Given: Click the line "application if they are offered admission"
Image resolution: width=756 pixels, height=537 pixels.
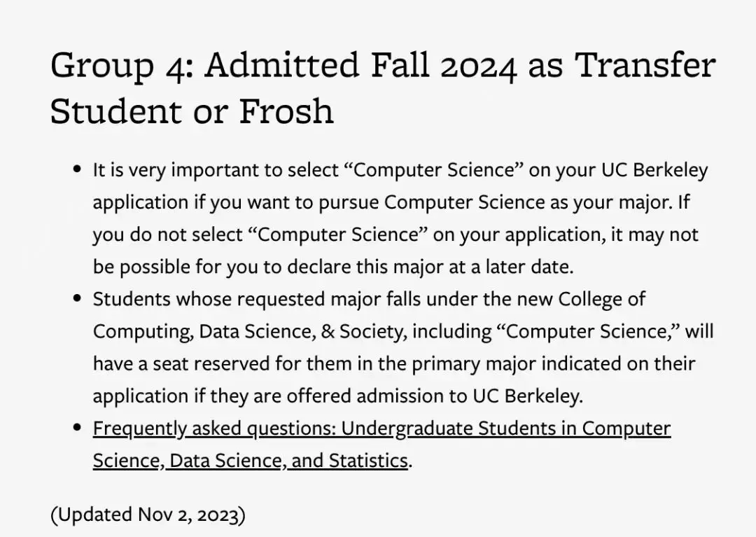Looking at the screenshot, I should click(x=337, y=396).
